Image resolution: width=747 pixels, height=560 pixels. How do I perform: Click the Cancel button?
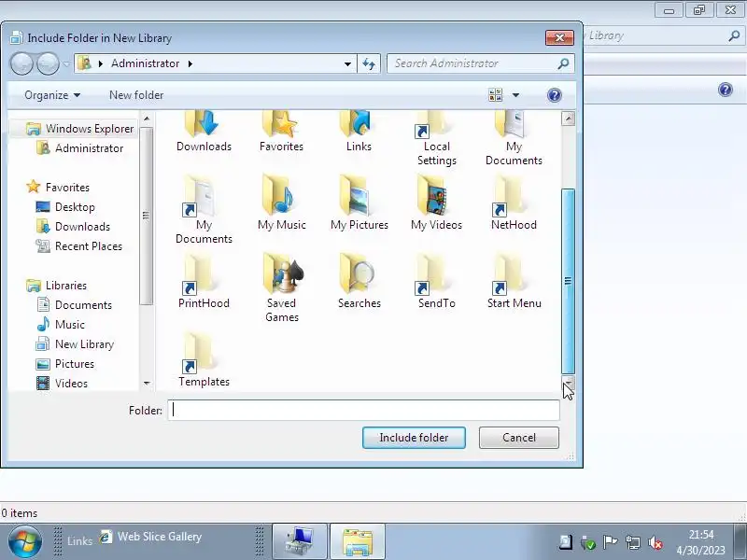point(519,438)
